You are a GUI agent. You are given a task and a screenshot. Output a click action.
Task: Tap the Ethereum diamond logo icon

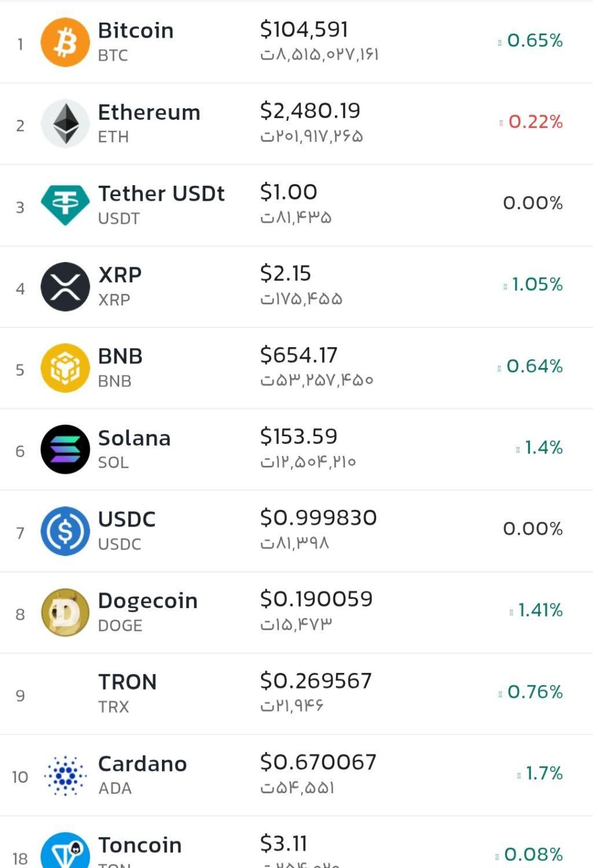coord(65,124)
